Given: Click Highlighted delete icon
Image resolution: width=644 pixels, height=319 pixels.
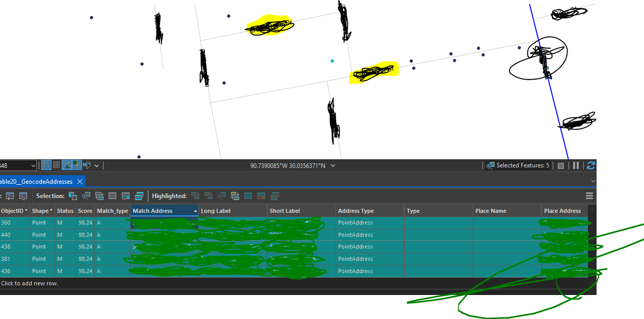Looking at the screenshot, I should (261, 196).
